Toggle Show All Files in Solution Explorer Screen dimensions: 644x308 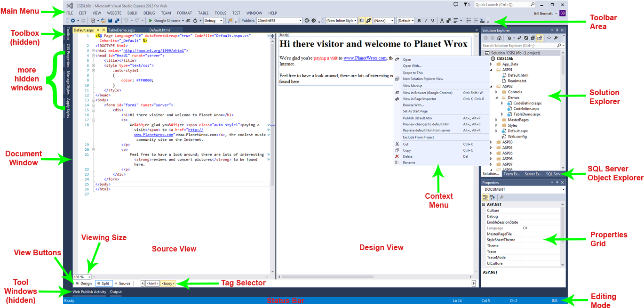(540, 38)
